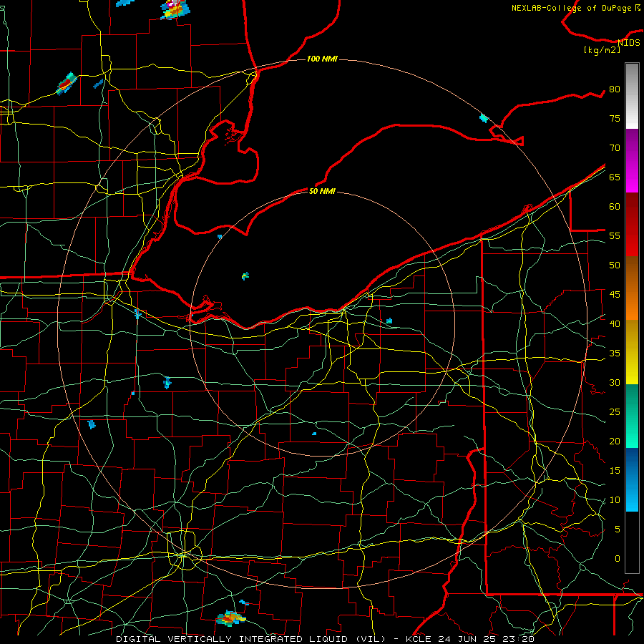Click the 30 value on the scale
Screen dimensions: 644x644
click(615, 382)
